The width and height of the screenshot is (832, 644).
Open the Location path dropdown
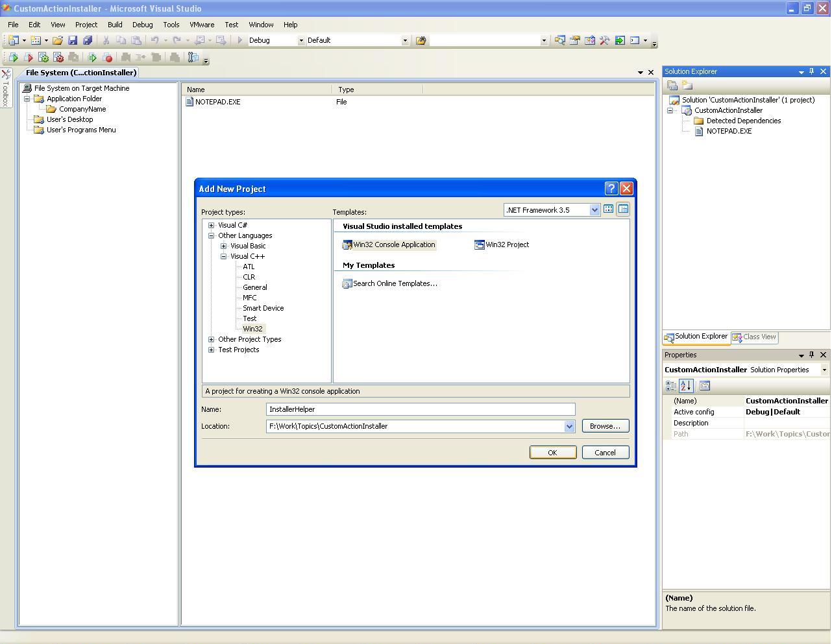[x=569, y=426]
